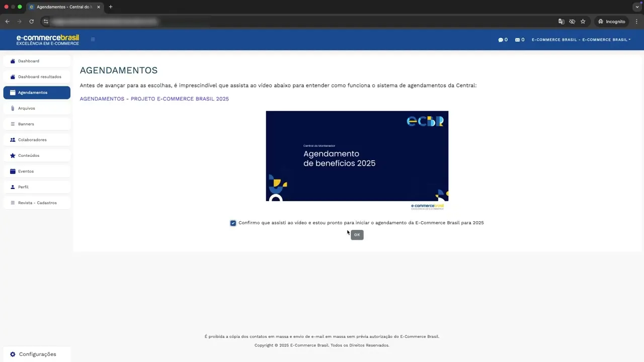Click the browser back arrow
The image size is (644, 362).
click(7, 22)
